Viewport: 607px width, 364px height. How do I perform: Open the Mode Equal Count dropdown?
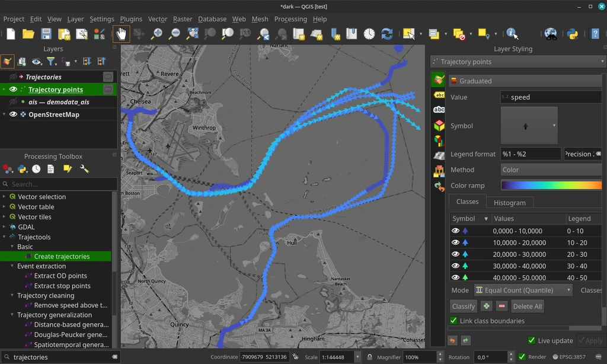523,290
